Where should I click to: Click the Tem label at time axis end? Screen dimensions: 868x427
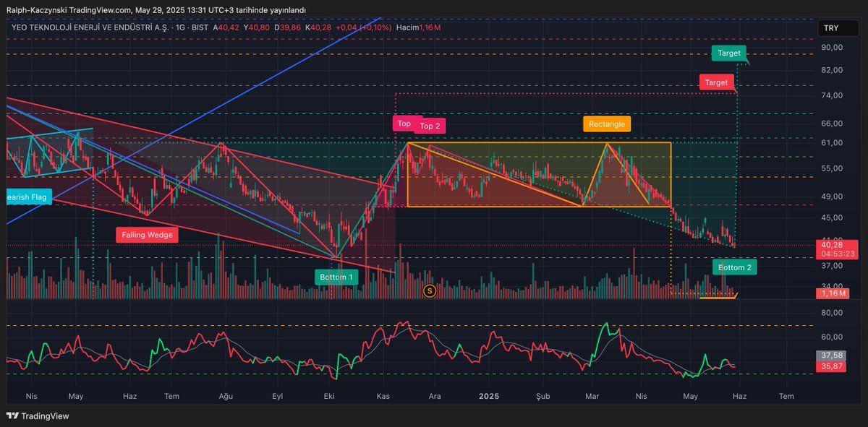pos(786,396)
